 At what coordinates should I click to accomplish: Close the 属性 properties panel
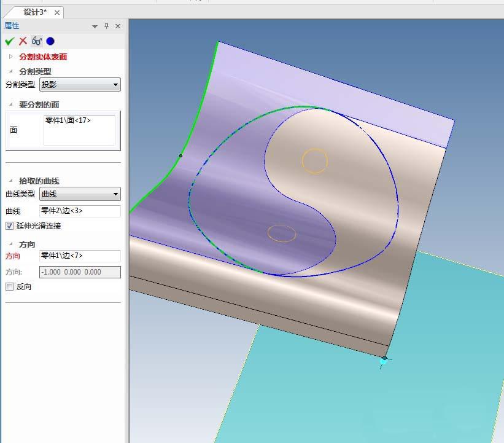coord(118,26)
